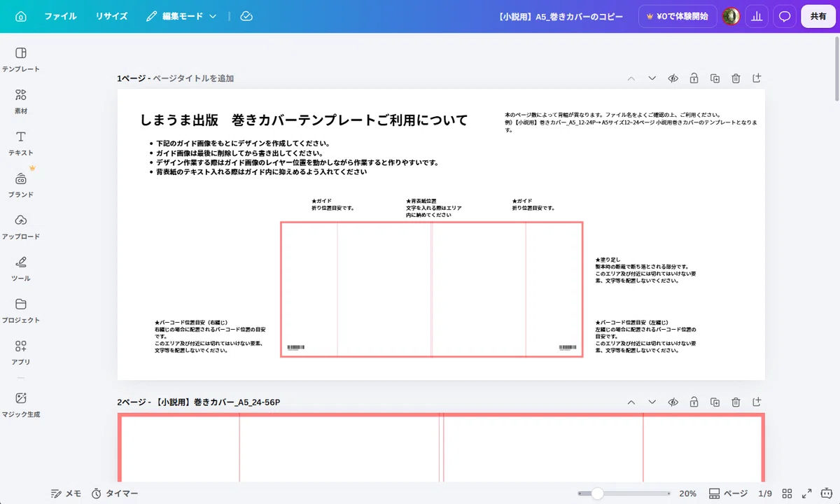840x504 pixels.
Task: Move page 1 down with chevron
Action: pos(652,78)
